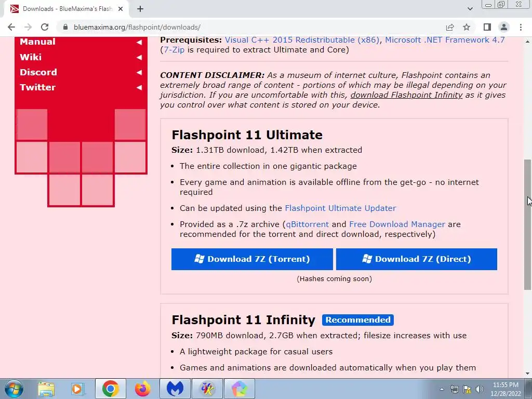Viewport: 532px width, 399px height.
Task: Open a new tab with plus button
Action: 140,9
